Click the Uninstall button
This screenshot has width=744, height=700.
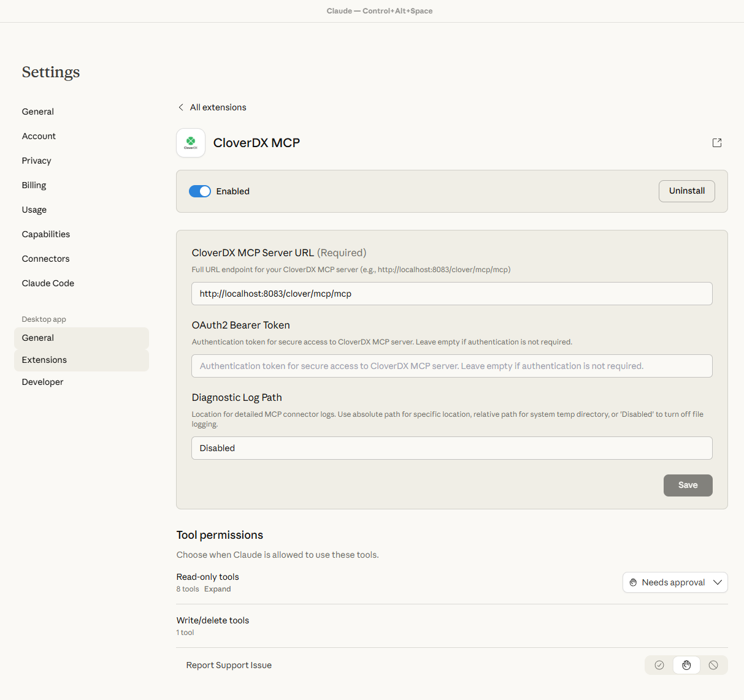click(686, 191)
